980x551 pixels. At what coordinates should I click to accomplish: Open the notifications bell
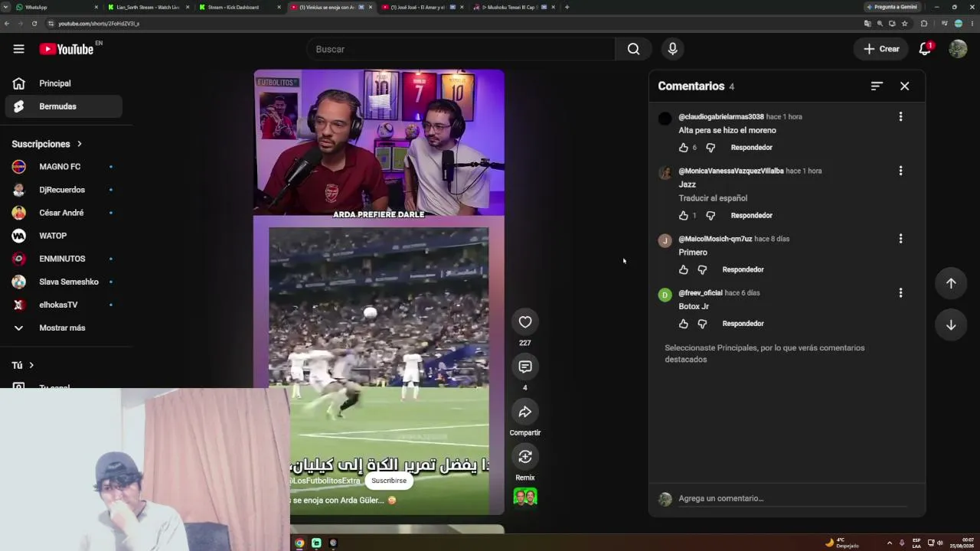pyautogui.click(x=925, y=49)
